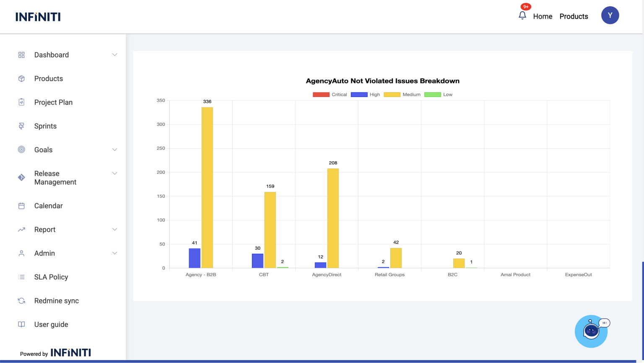Viewport: 644px width, 363px height.
Task: Toggle the Critical series in chart legend
Action: pos(330,94)
